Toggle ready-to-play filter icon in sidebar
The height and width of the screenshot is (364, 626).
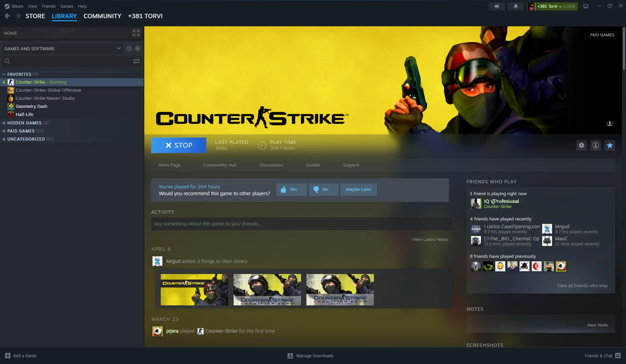click(x=138, y=49)
